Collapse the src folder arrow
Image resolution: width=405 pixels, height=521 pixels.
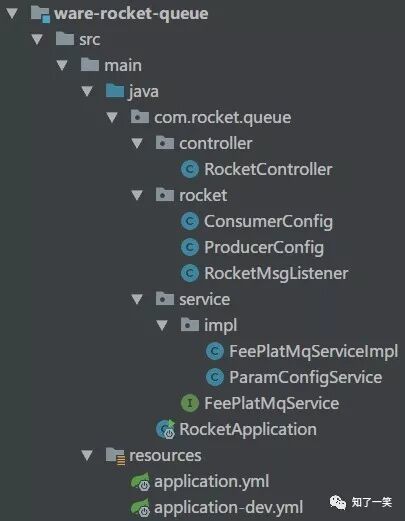point(37,39)
